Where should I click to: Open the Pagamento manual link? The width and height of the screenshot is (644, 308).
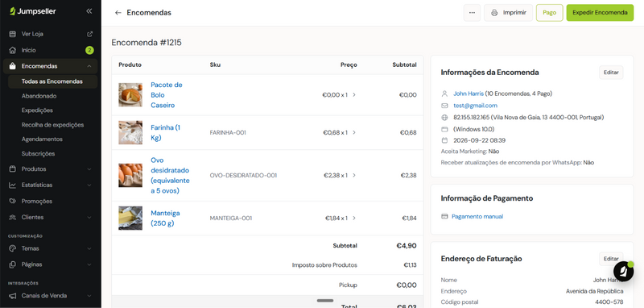click(x=477, y=216)
